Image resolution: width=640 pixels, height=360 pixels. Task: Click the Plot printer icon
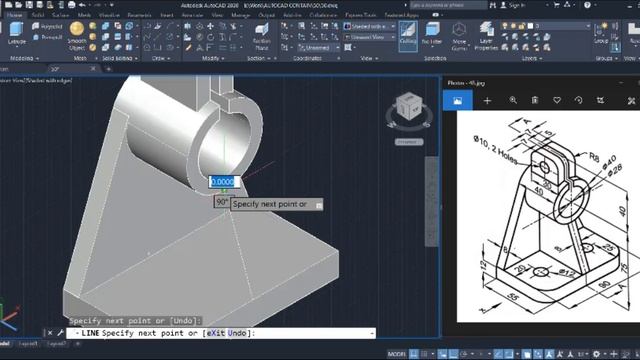click(x=71, y=5)
